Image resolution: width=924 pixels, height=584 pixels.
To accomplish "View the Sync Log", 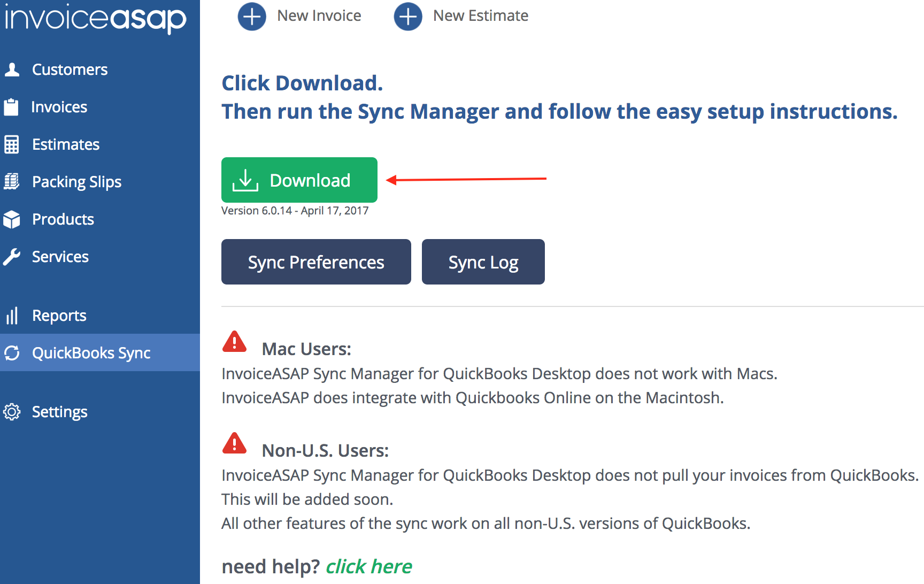I will coord(483,262).
